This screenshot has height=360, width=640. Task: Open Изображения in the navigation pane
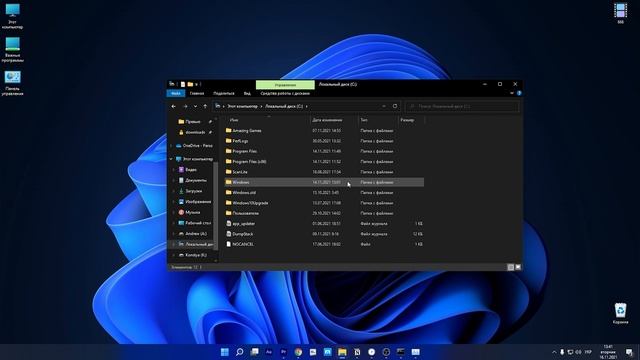click(198, 202)
